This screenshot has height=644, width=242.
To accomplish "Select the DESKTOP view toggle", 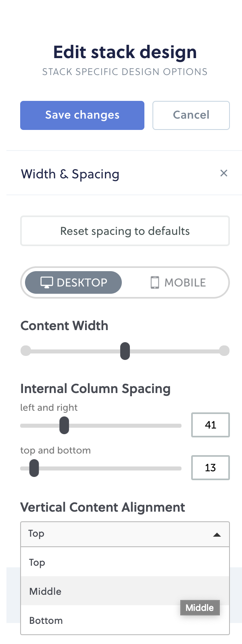I will coord(73,282).
